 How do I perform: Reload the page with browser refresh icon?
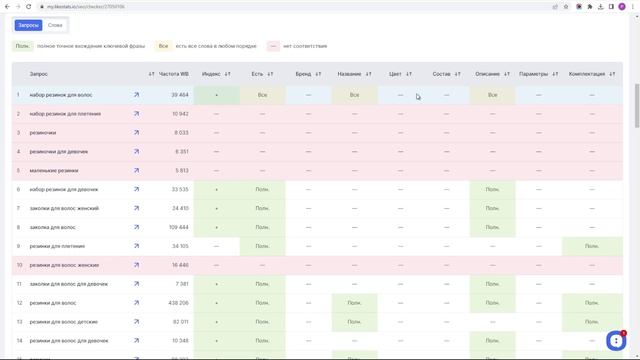click(29, 7)
